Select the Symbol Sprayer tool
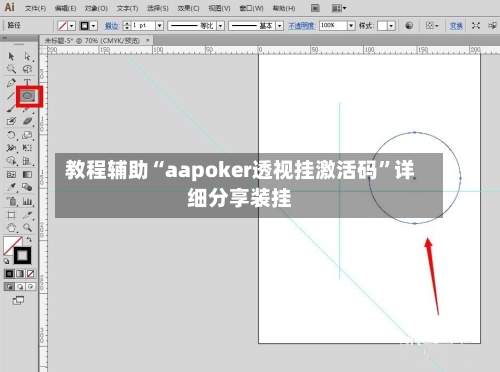This screenshot has width=500, height=372. [x=11, y=201]
